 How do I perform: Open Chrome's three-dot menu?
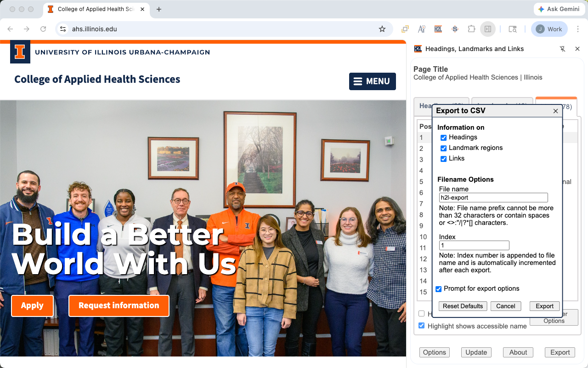coord(578,29)
